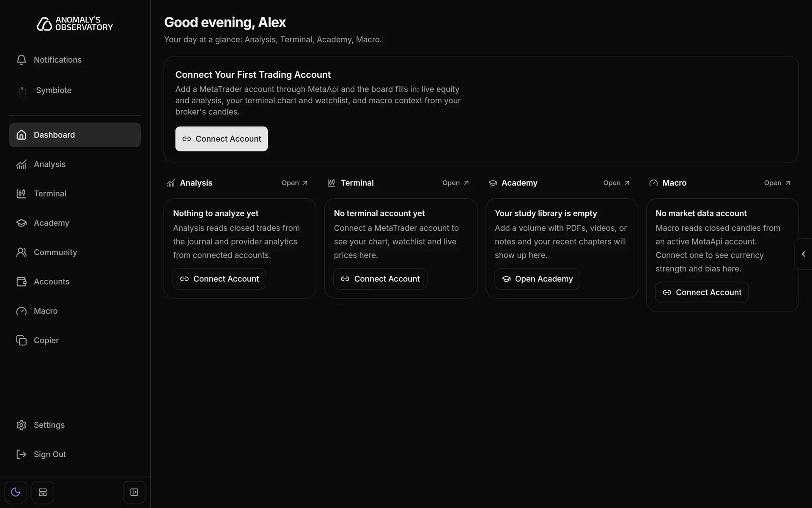This screenshot has width=812, height=508.
Task: Click the Settings gear icon
Action: tap(21, 425)
